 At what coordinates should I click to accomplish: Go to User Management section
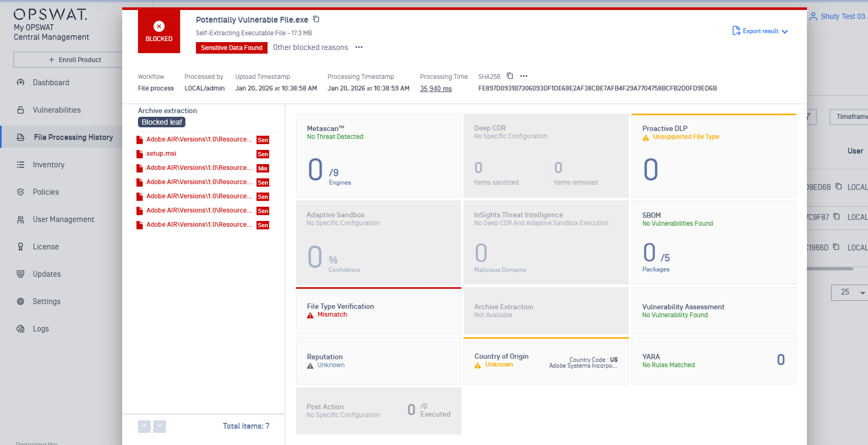tap(63, 219)
